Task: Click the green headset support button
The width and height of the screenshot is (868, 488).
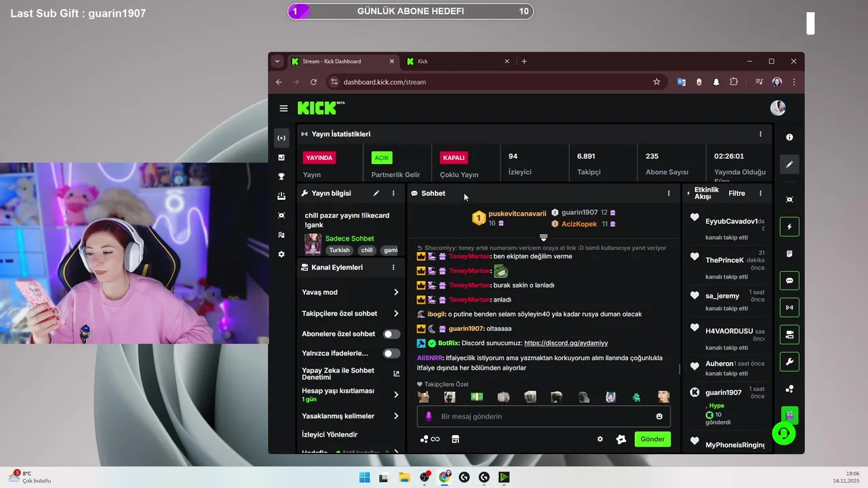Action: click(784, 432)
